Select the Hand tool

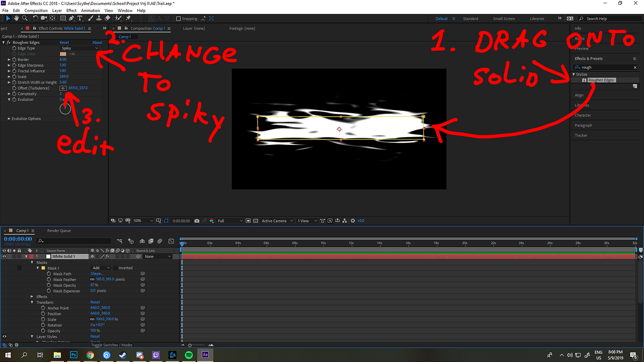click(x=16, y=18)
